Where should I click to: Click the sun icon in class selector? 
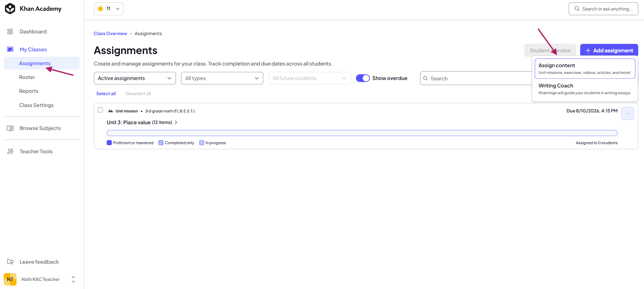[x=100, y=9]
